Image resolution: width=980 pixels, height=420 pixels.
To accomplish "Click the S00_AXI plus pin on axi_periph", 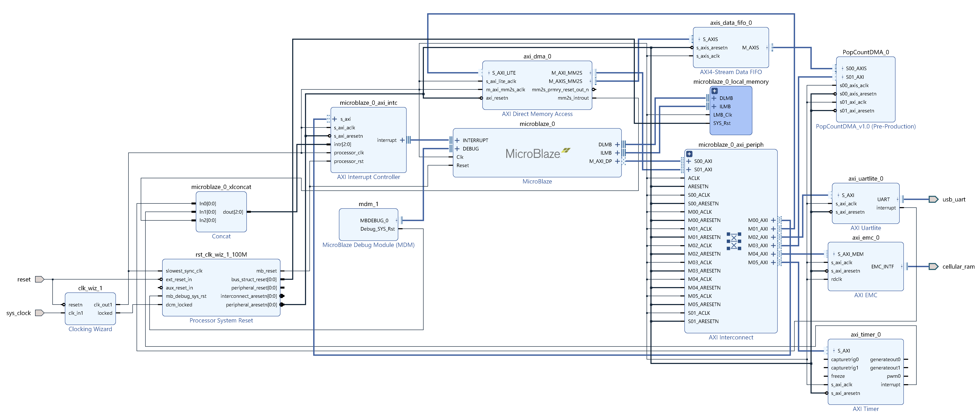I will click(689, 161).
